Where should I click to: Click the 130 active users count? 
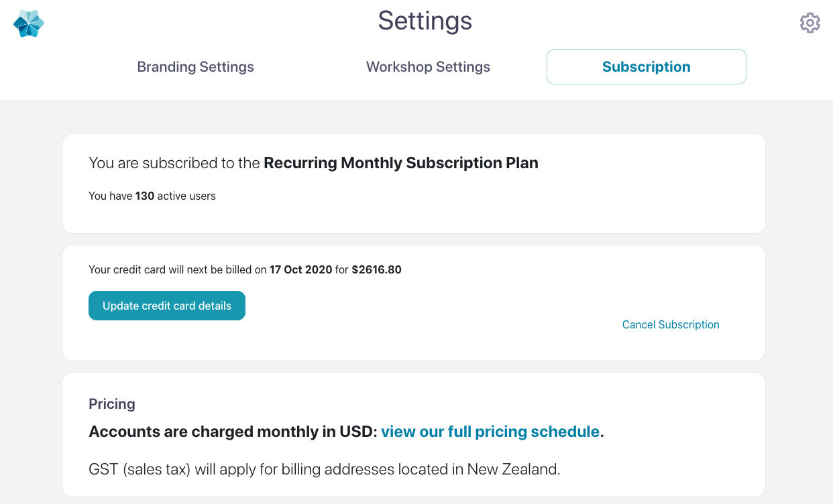pyautogui.click(x=145, y=196)
